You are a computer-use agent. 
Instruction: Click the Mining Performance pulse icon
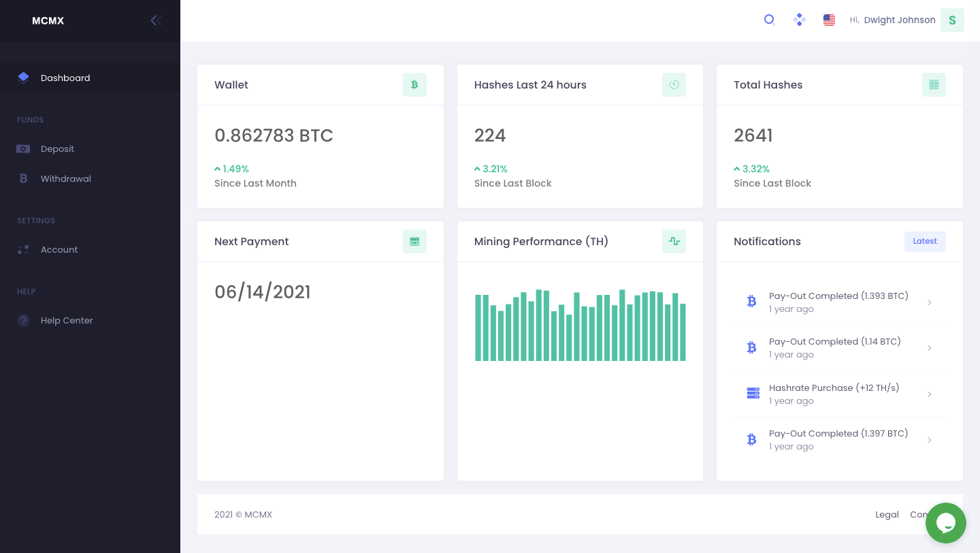pyautogui.click(x=674, y=242)
